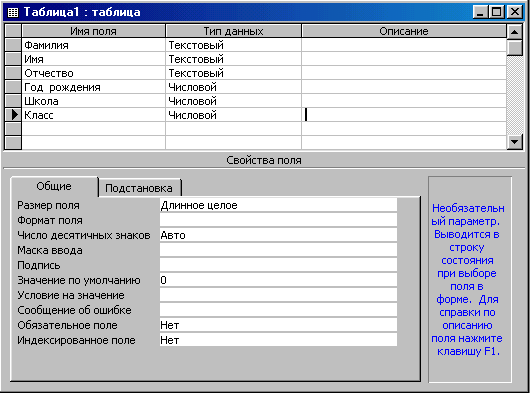Open data type cell for Имя

pyautogui.click(x=234, y=59)
